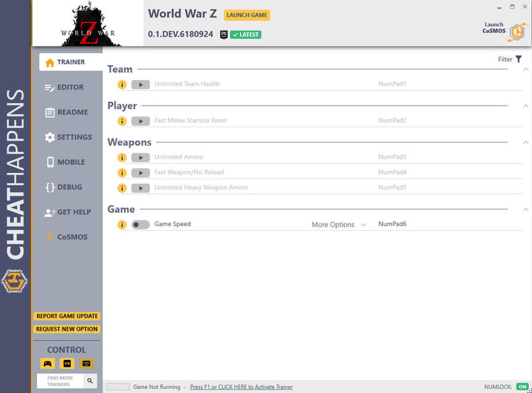This screenshot has width=532, height=393.
Task: Click the status box beside Game Not Running
Action: [x=118, y=387]
